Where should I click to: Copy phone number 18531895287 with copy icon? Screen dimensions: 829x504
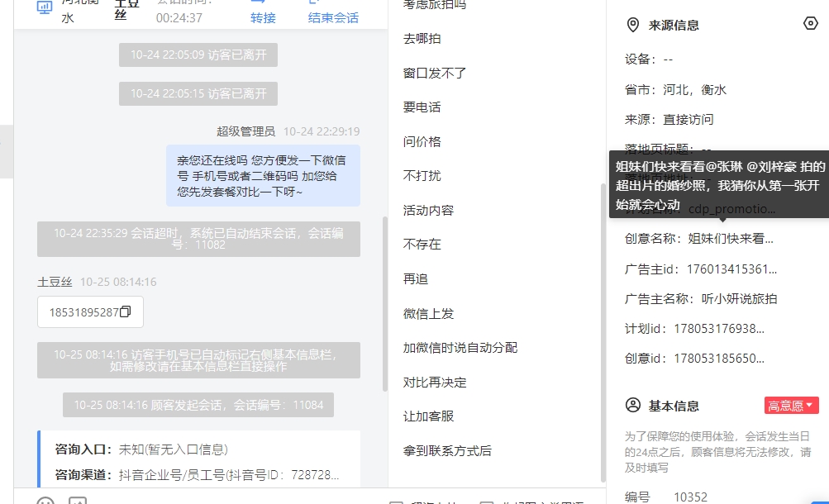126,311
